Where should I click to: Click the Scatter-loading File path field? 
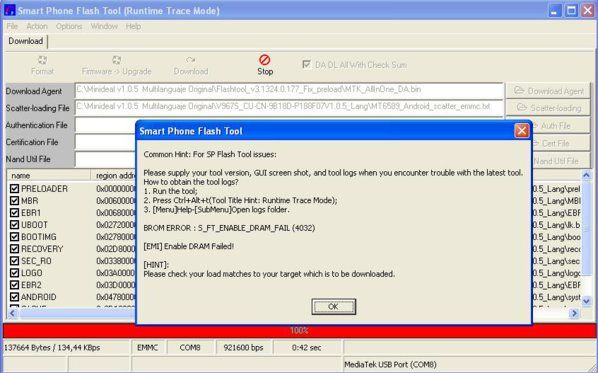289,107
